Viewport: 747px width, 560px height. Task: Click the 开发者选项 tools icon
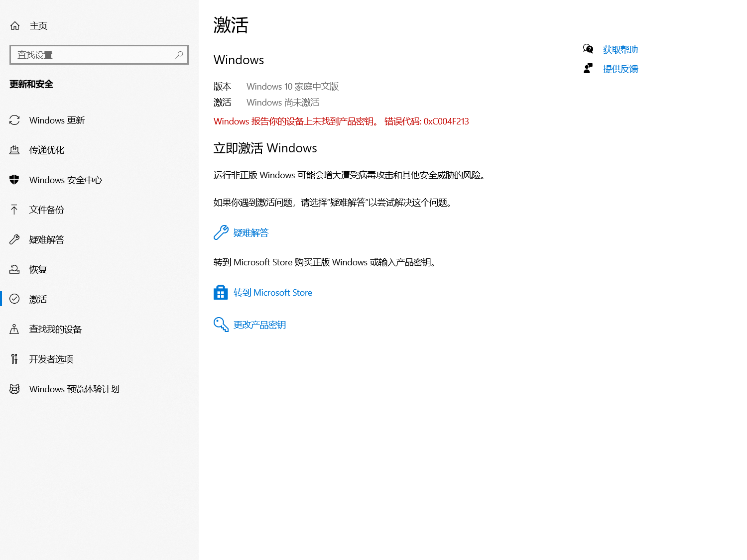pos(14,359)
